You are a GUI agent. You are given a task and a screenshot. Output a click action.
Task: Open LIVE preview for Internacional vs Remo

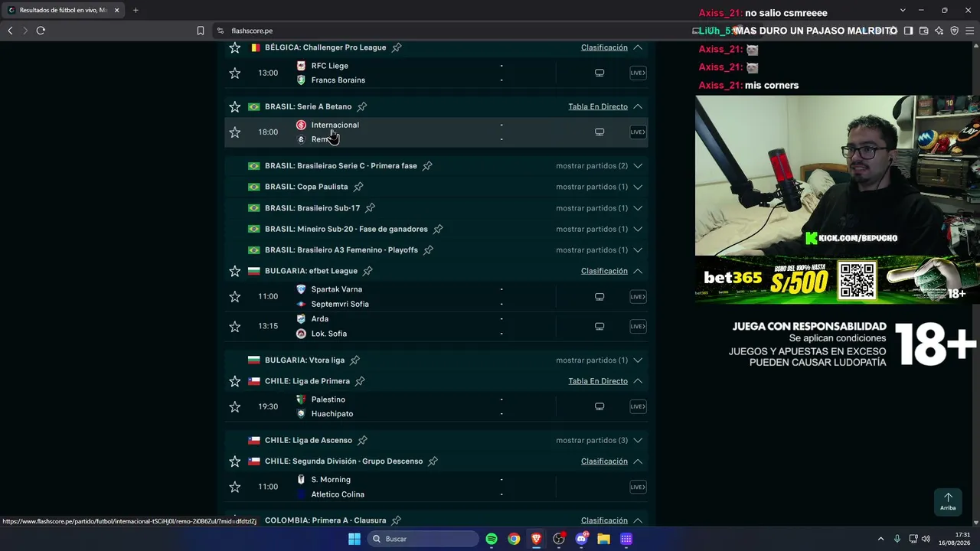[x=638, y=132]
